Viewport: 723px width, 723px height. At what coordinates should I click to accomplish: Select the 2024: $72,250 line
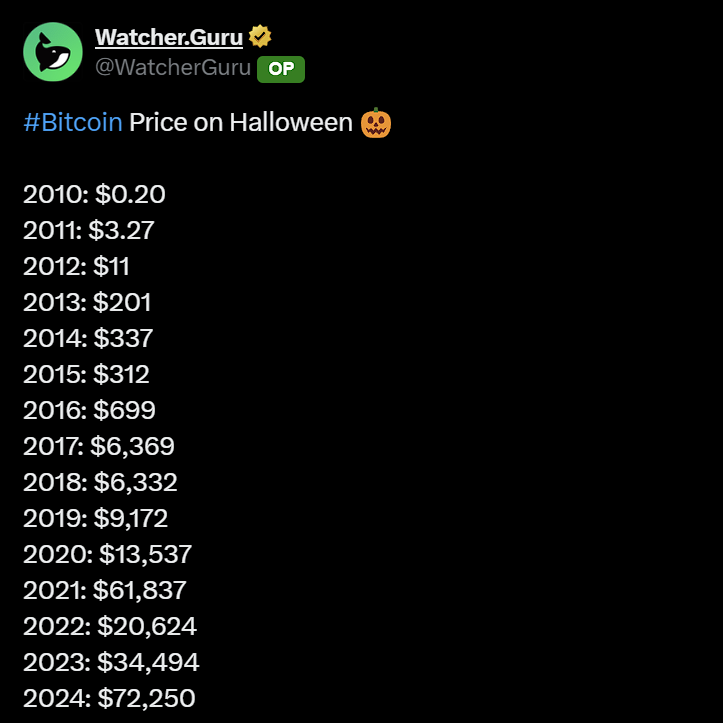pyautogui.click(x=109, y=699)
